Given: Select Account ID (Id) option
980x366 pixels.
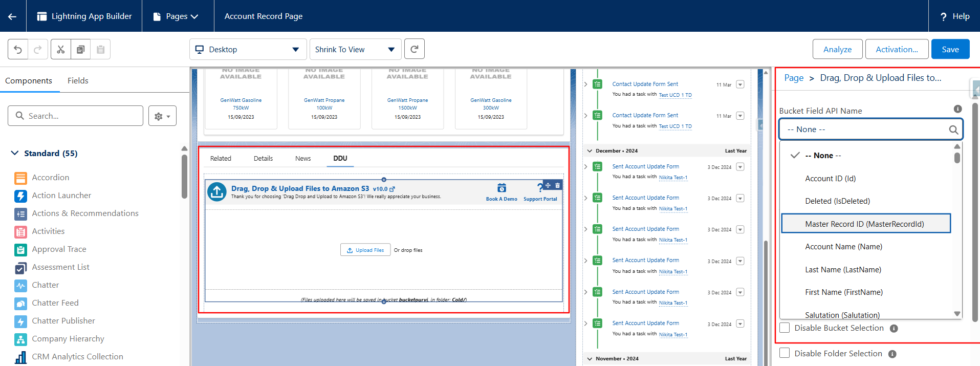Looking at the screenshot, I should click(865, 179).
